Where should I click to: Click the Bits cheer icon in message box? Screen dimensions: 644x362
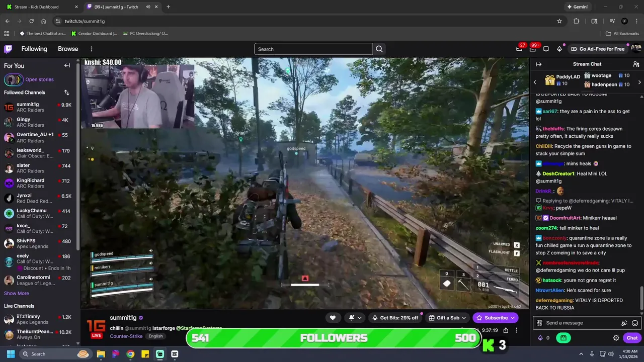[624, 323]
